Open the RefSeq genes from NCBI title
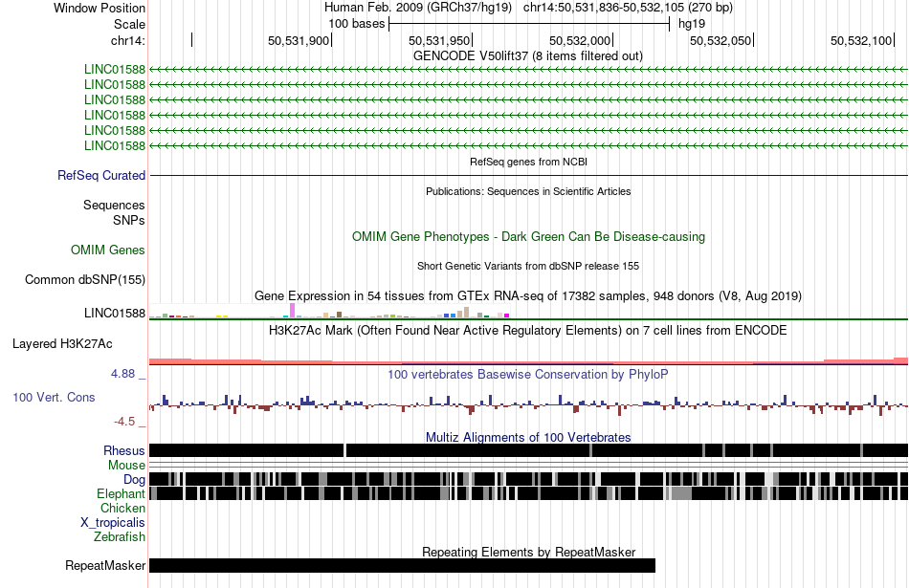This screenshot has width=909, height=588. (528, 162)
